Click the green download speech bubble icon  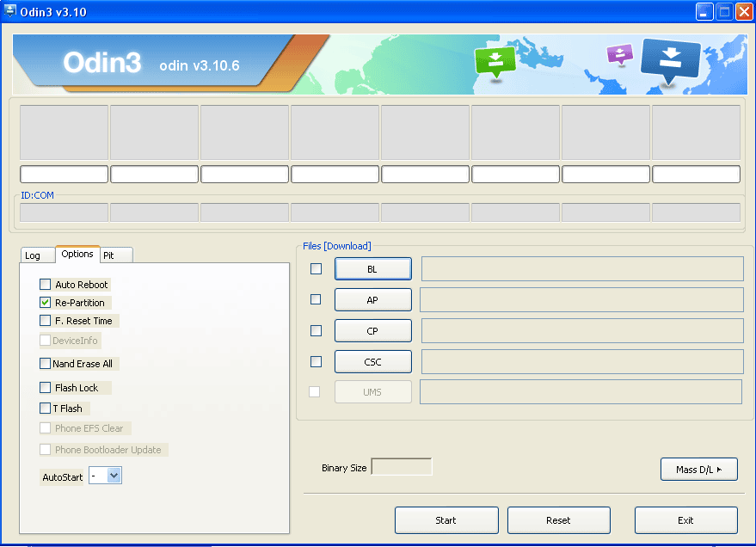coord(495,61)
